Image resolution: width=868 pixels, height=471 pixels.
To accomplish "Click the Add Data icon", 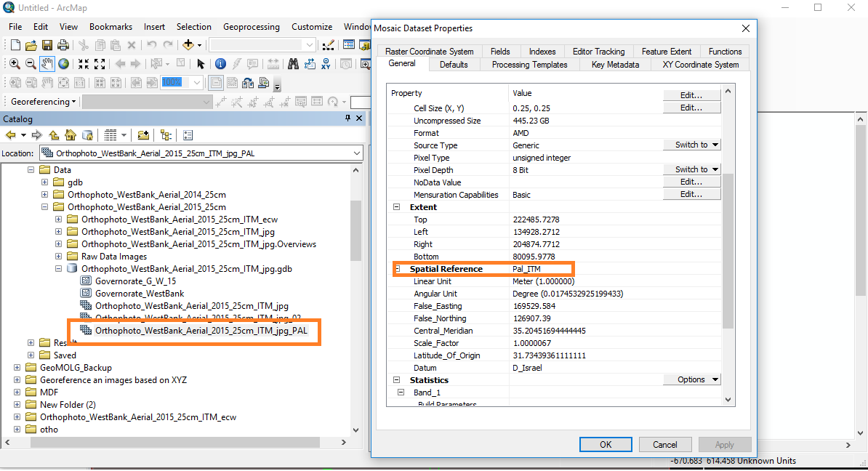I will click(x=188, y=45).
